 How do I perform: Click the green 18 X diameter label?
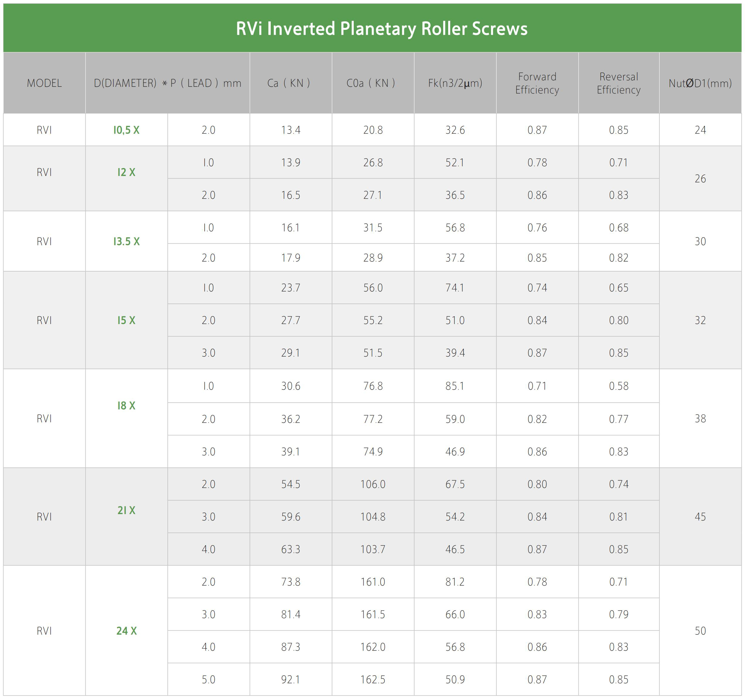coord(126,406)
